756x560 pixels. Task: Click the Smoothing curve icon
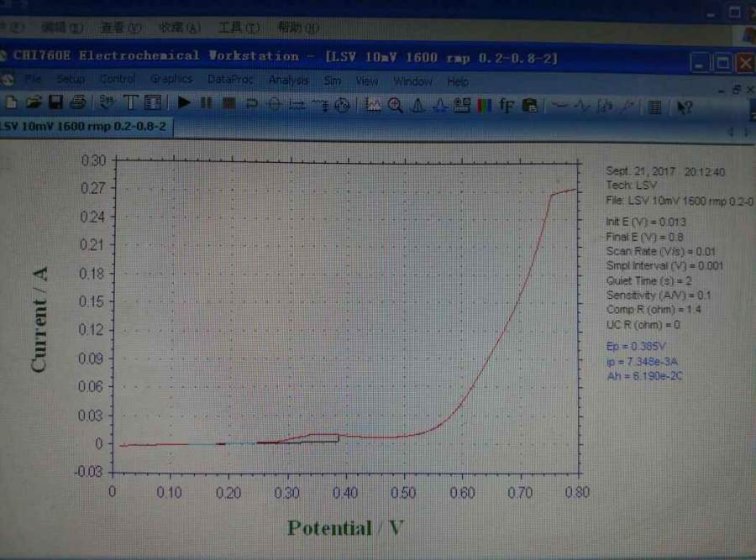point(559,106)
